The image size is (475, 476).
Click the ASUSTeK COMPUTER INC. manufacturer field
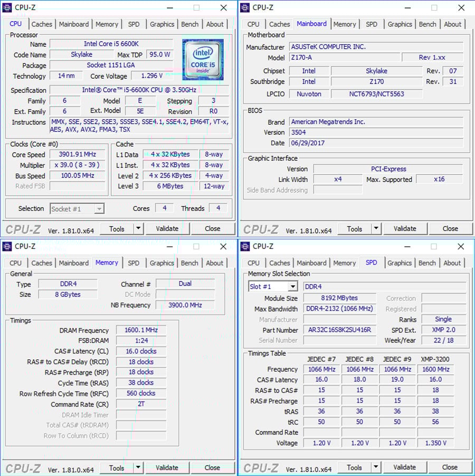click(x=376, y=46)
